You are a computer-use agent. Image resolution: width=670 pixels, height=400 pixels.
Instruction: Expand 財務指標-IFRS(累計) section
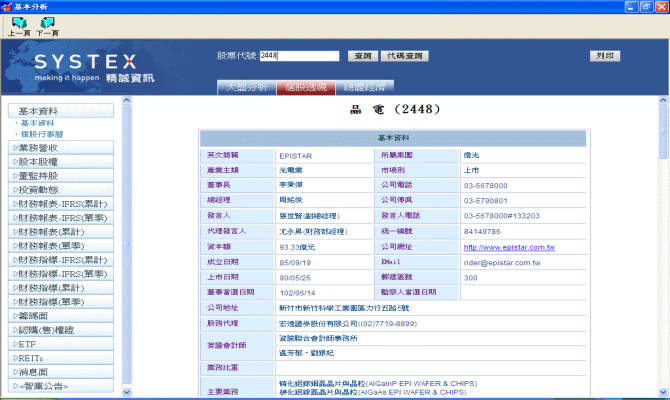pos(61,260)
